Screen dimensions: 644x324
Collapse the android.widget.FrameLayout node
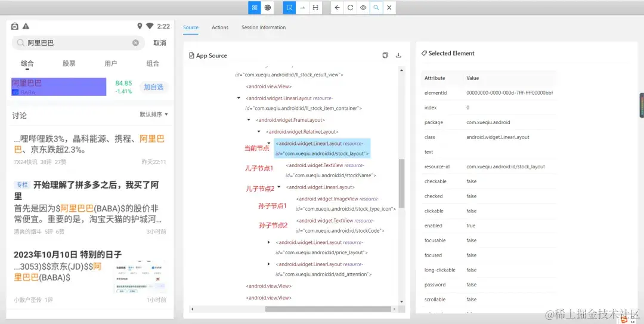pyautogui.click(x=249, y=120)
